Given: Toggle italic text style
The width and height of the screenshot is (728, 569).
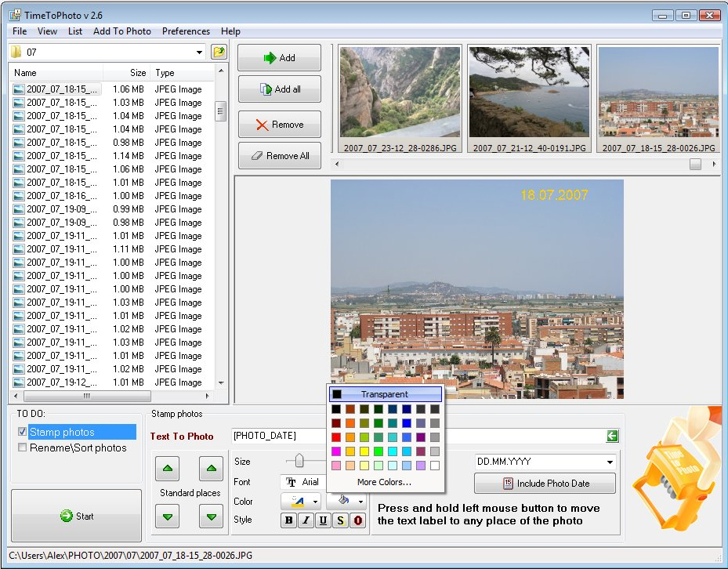Looking at the screenshot, I should click(306, 520).
